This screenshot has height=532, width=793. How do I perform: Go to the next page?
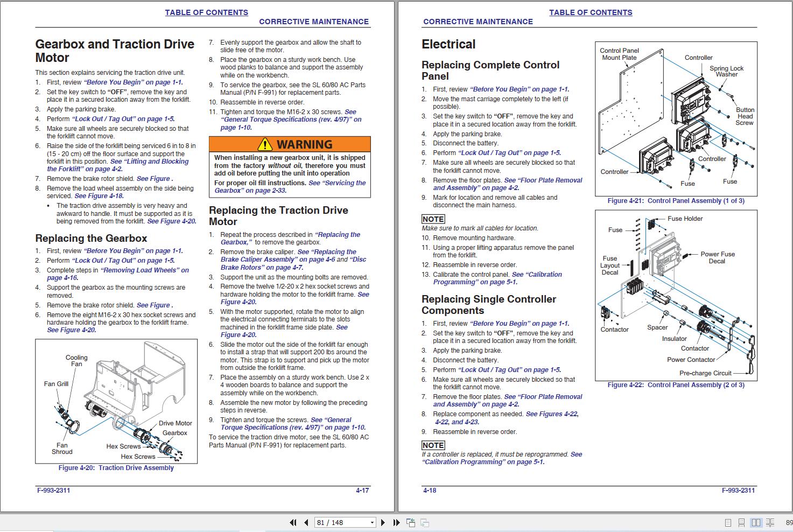[383, 522]
